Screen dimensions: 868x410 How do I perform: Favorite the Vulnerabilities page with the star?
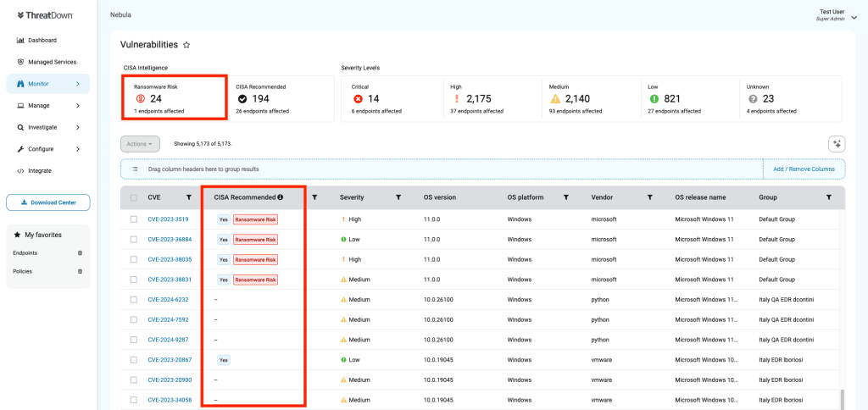pos(186,45)
